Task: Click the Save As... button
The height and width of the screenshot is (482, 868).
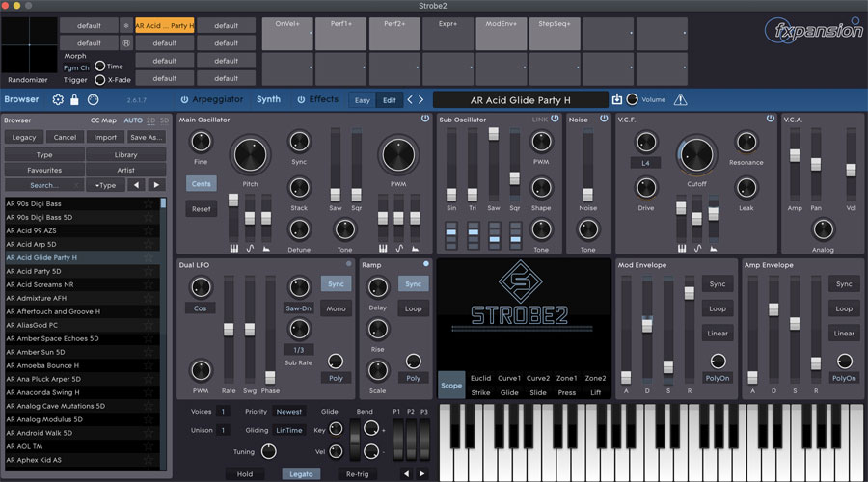Action: 147,137
